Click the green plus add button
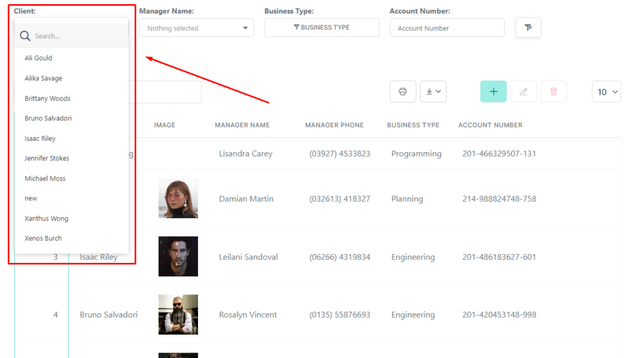 point(493,91)
